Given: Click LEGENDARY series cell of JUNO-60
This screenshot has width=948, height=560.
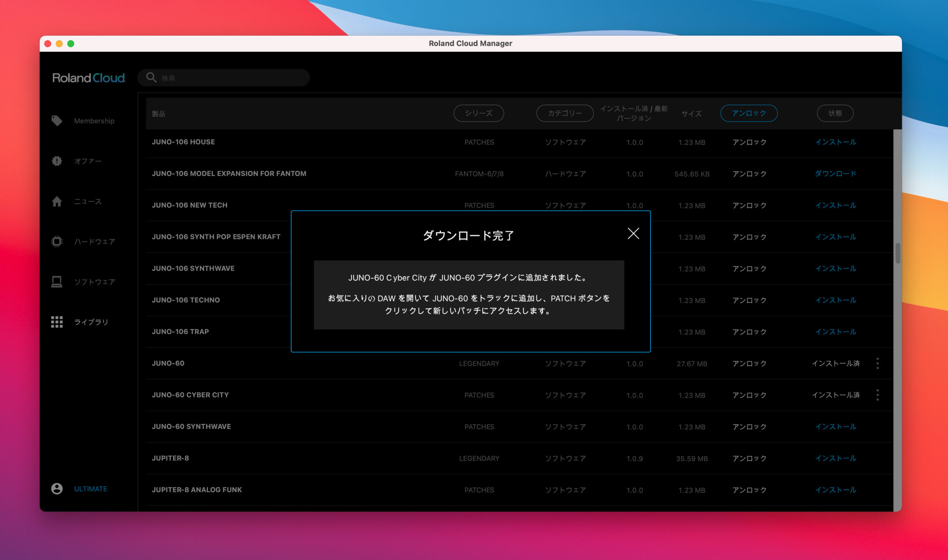Looking at the screenshot, I should click(479, 364).
